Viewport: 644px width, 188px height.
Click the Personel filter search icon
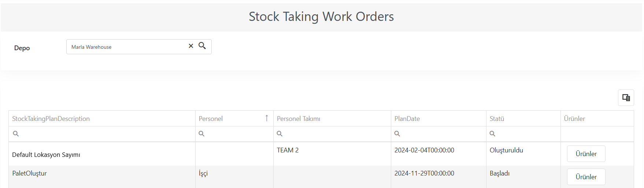(201, 134)
